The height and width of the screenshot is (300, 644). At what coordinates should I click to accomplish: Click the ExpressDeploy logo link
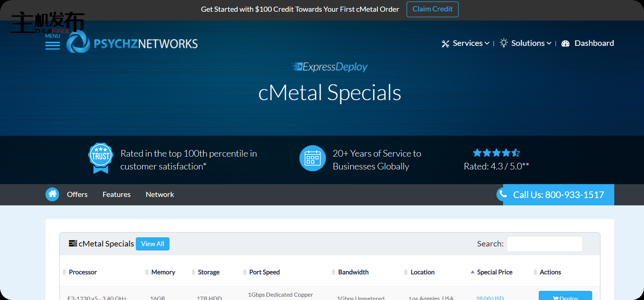coord(330,67)
